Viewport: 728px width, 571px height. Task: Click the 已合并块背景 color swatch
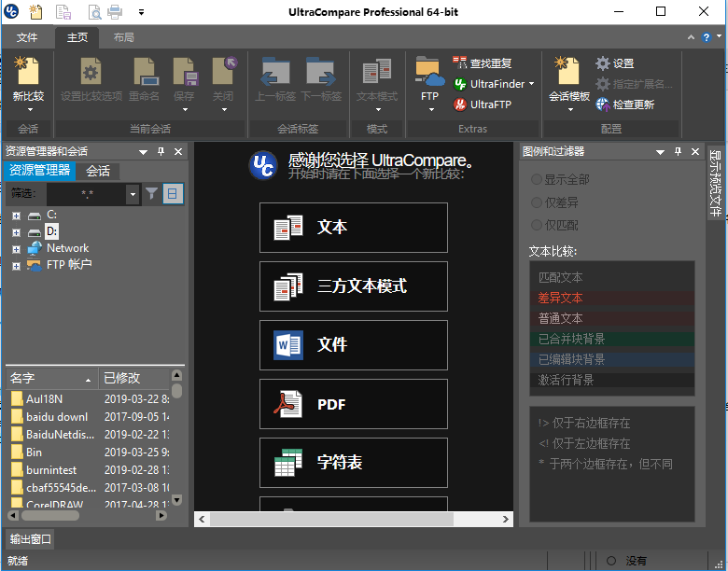coord(612,339)
